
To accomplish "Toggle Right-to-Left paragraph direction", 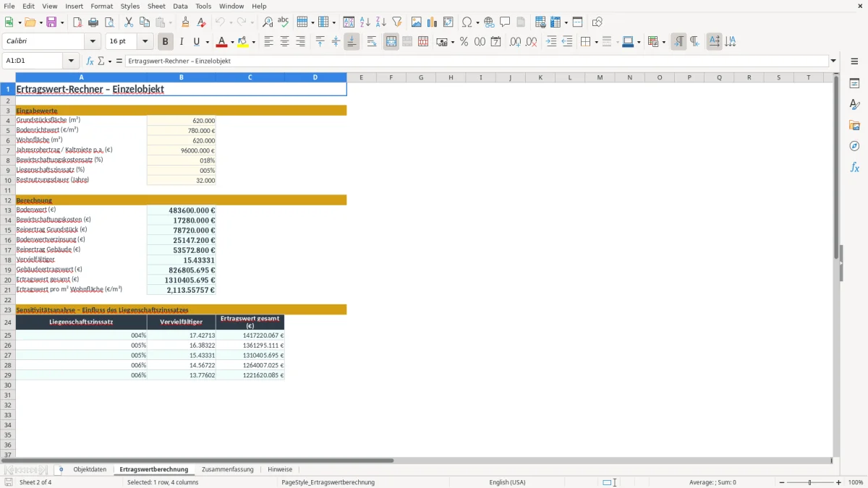I will [x=694, y=42].
